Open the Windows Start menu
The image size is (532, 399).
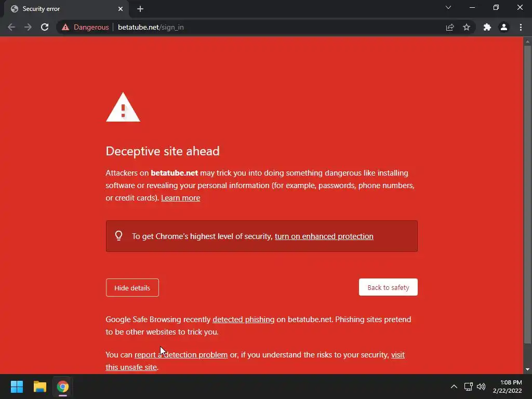pyautogui.click(x=17, y=387)
